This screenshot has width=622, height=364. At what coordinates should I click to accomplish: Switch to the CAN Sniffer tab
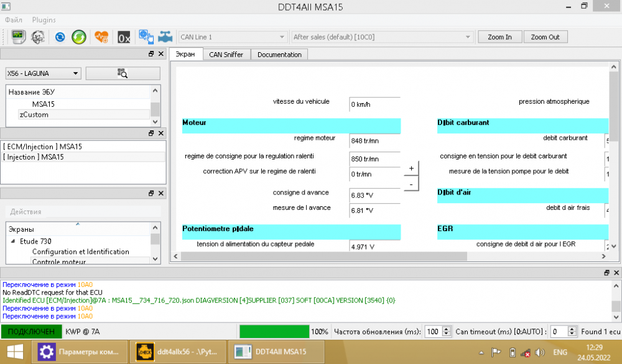pos(226,54)
